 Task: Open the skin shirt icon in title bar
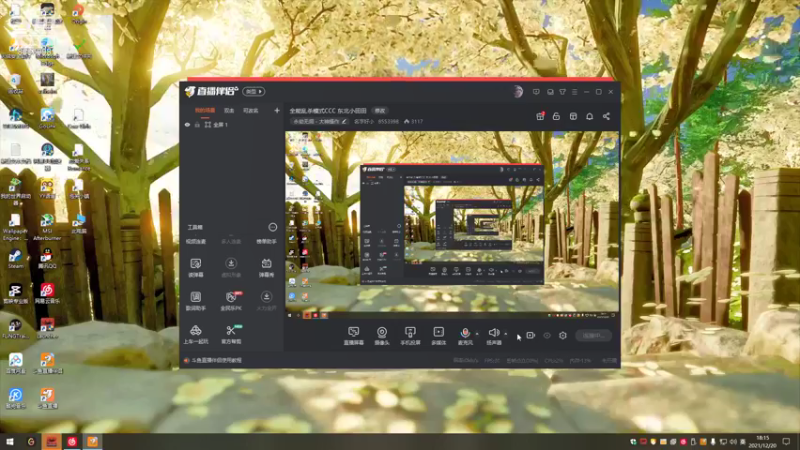[562, 92]
